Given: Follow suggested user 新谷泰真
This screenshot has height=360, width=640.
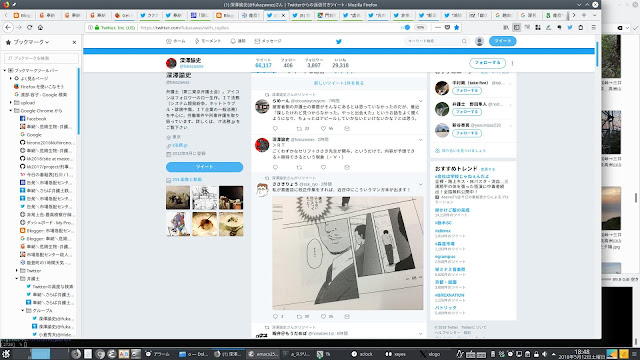Looking at the screenshot, I should tap(467, 133).
